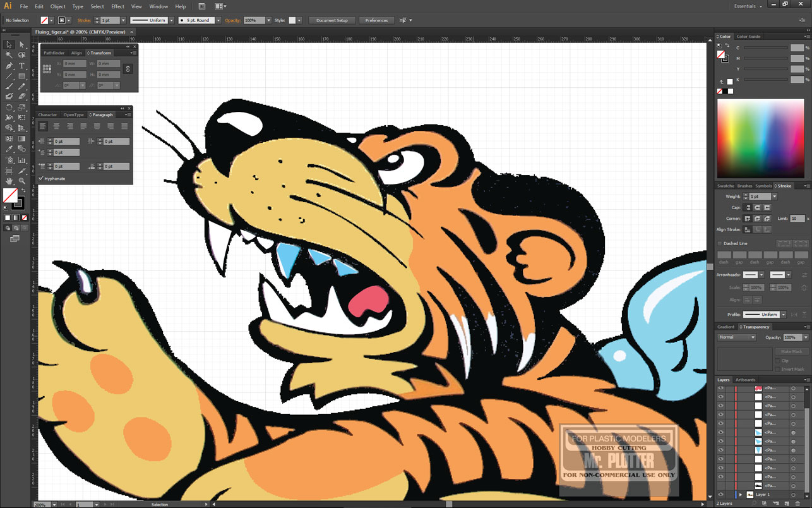The image size is (812, 508).
Task: Open the Profile Uniform dropdown in Stroke panel
Action: coord(783,314)
